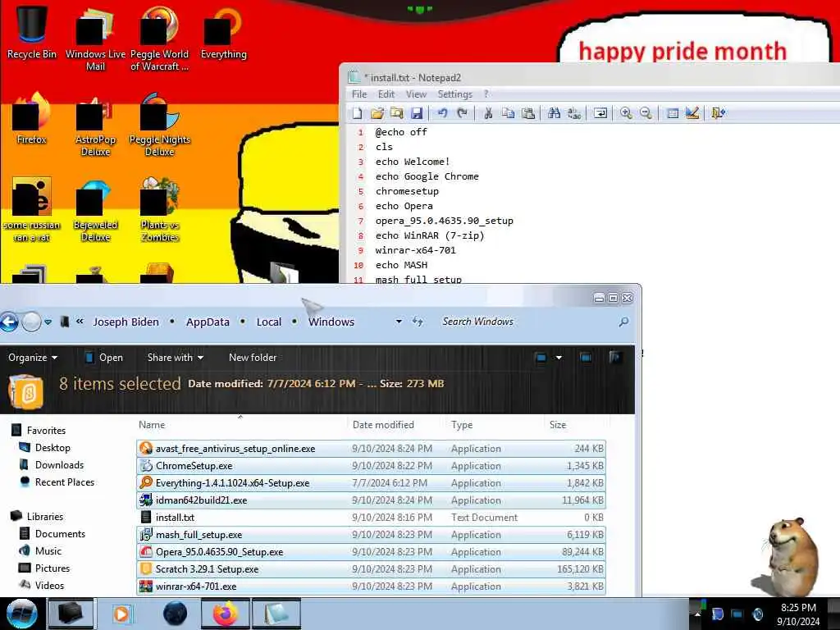Click Joseph Biden in the address breadcrumb

pyautogui.click(x=126, y=322)
